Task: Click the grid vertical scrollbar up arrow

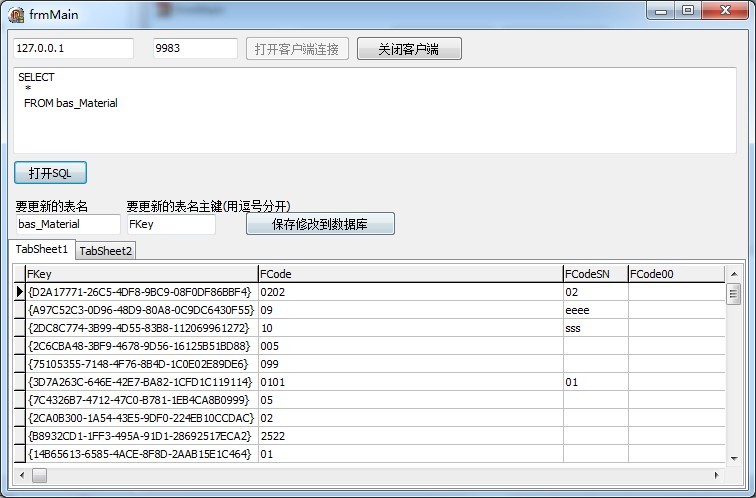Action: tap(734, 274)
